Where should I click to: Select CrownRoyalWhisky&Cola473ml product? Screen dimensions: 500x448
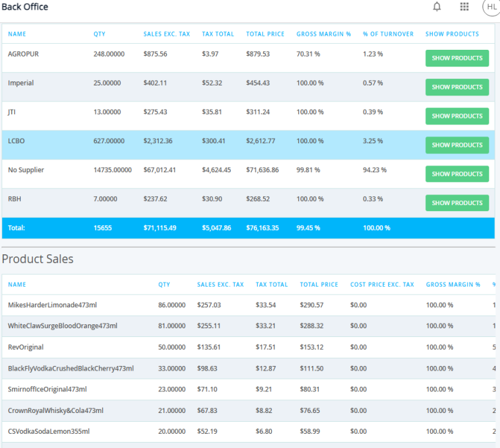coord(55,410)
